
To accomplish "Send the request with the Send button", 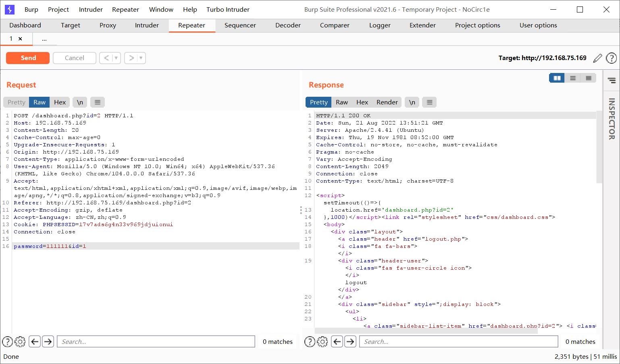I will pyautogui.click(x=28, y=58).
